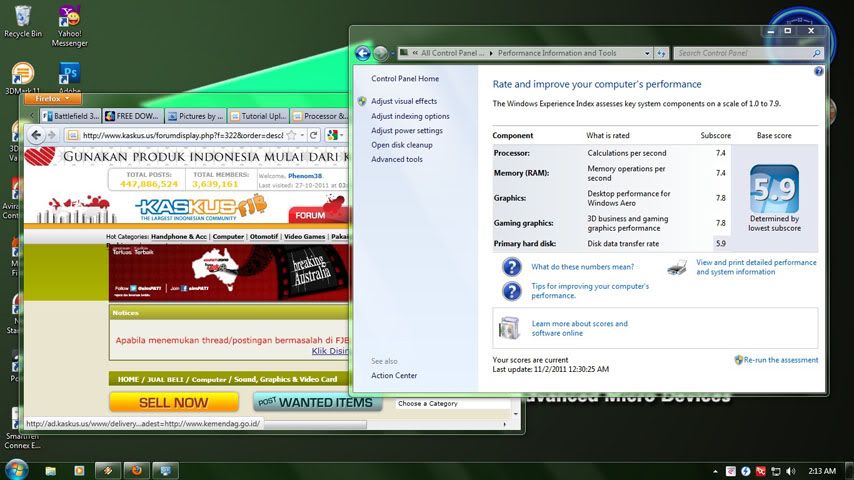Open the Firefox menu button dropdown
This screenshot has height=480, width=854.
pyautogui.click(x=52, y=99)
